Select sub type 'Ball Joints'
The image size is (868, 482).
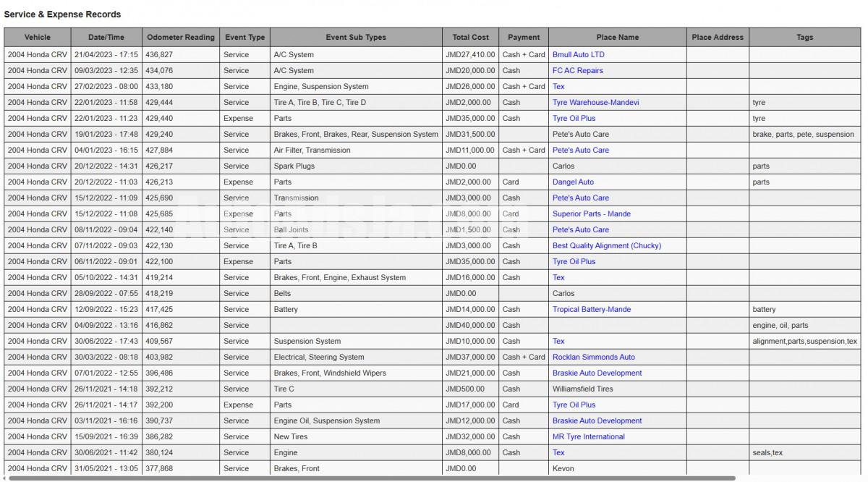click(x=292, y=229)
